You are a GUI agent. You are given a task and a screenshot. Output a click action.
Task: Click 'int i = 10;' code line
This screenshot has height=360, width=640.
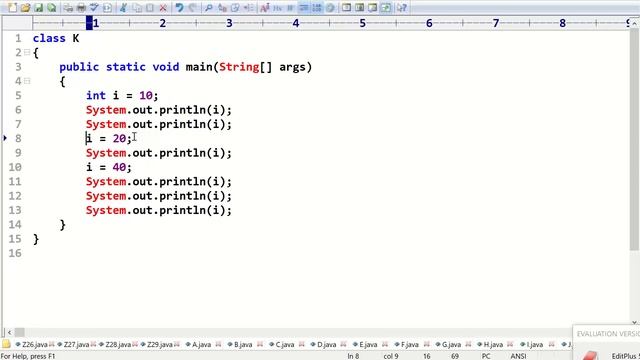122,96
